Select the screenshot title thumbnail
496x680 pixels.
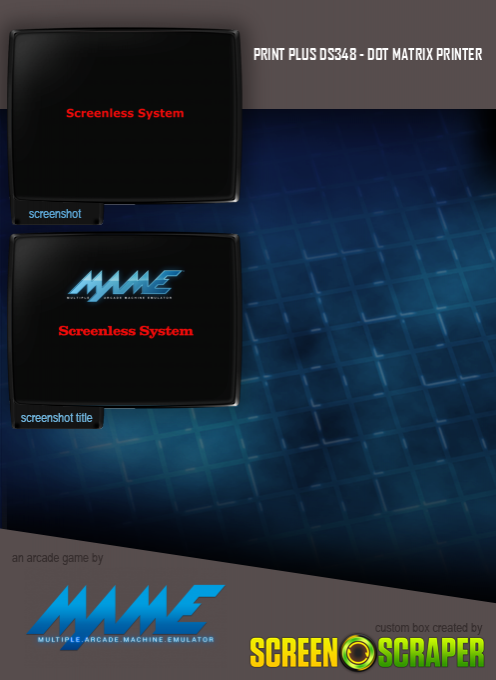pyautogui.click(x=124, y=320)
